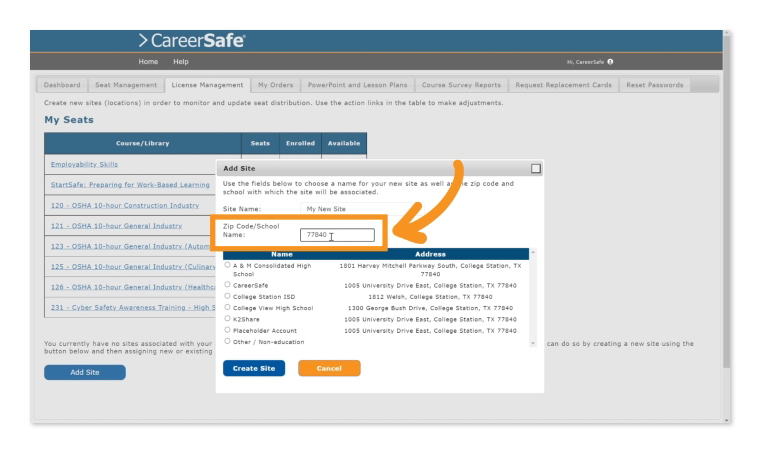Click the Site Name input field
The image size is (760, 453).
[x=361, y=209]
